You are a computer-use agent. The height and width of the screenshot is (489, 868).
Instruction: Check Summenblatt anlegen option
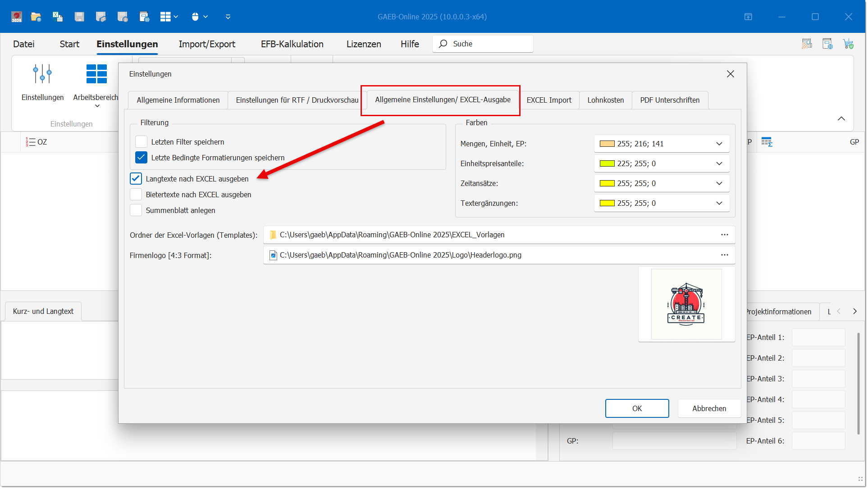[136, 210]
